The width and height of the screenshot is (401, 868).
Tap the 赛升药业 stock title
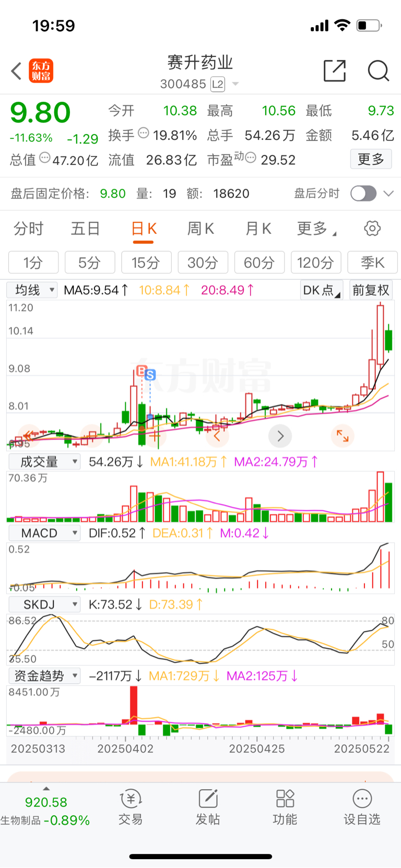(x=200, y=63)
